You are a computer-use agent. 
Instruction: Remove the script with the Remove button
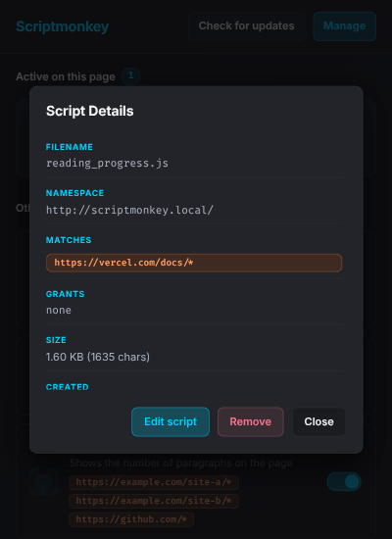[x=250, y=421]
